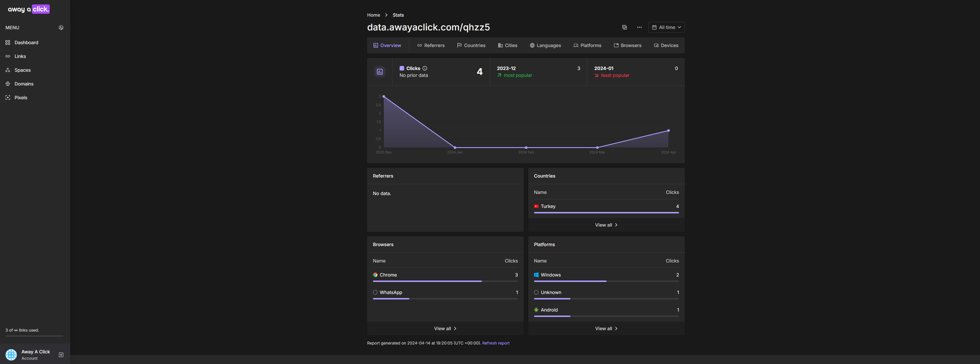980x364 pixels.
Task: Switch to the Devices tab
Action: pyautogui.click(x=666, y=46)
